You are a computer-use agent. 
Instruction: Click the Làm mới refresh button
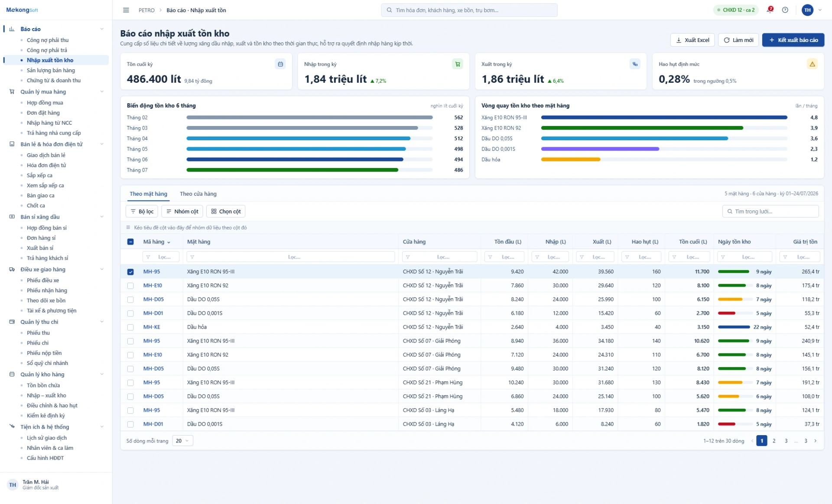pyautogui.click(x=738, y=40)
